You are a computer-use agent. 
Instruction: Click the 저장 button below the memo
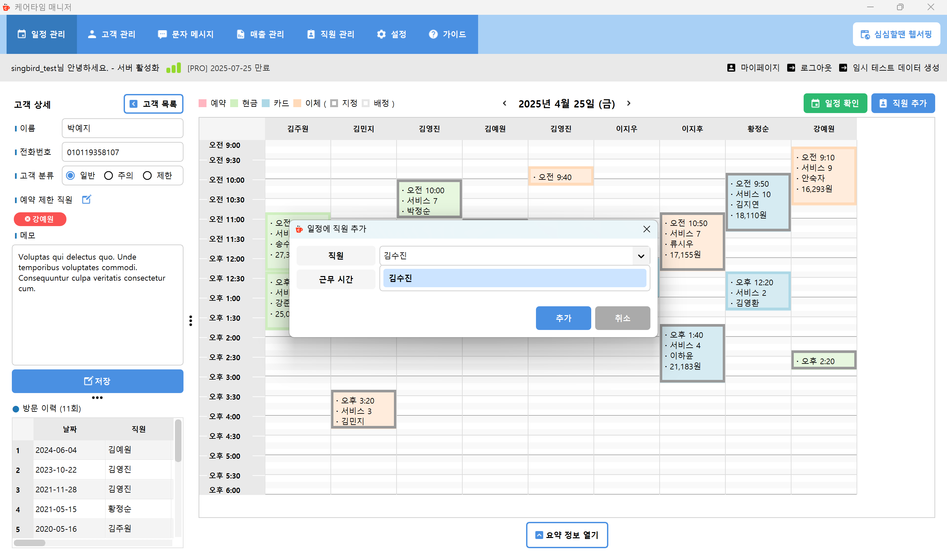point(97,381)
